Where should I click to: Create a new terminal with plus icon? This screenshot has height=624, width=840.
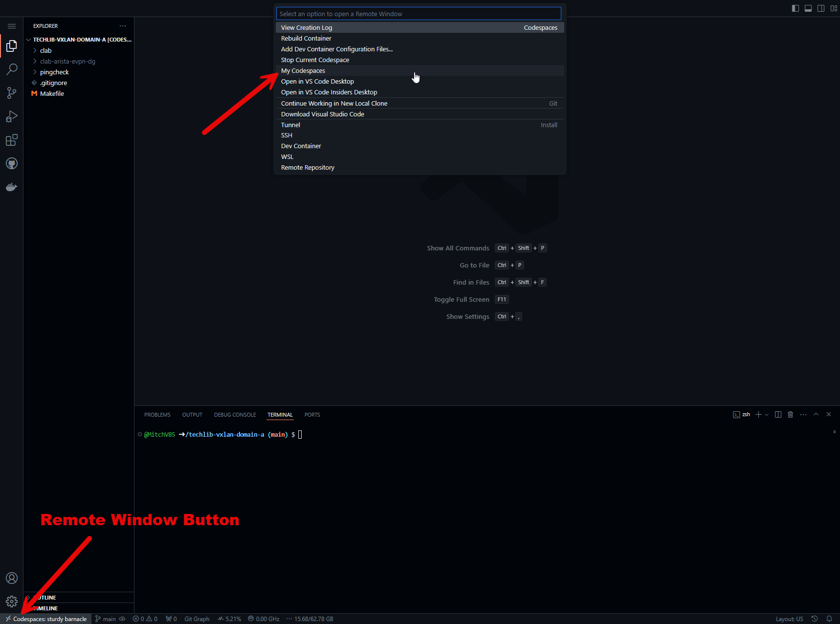(758, 415)
